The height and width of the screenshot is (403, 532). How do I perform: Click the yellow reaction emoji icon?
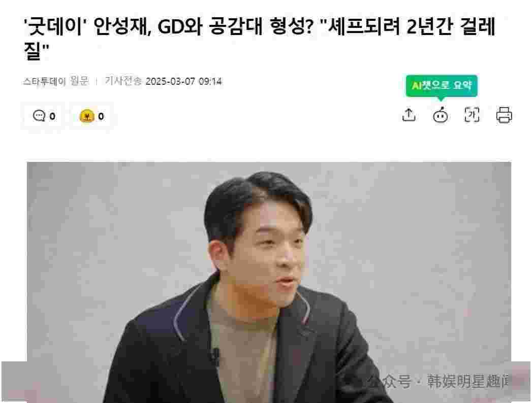[86, 116]
